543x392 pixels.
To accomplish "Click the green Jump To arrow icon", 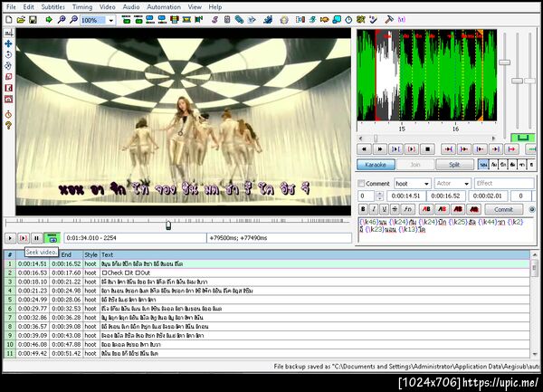I will click(x=49, y=20).
